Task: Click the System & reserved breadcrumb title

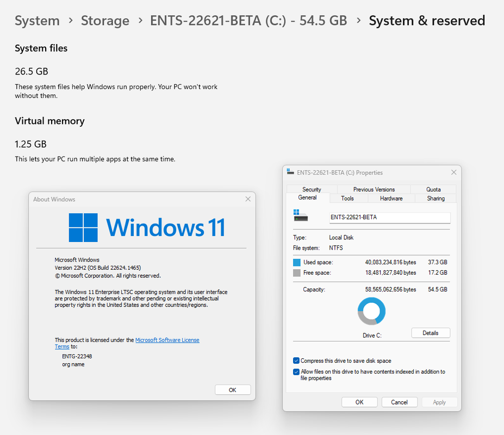Action: click(427, 21)
